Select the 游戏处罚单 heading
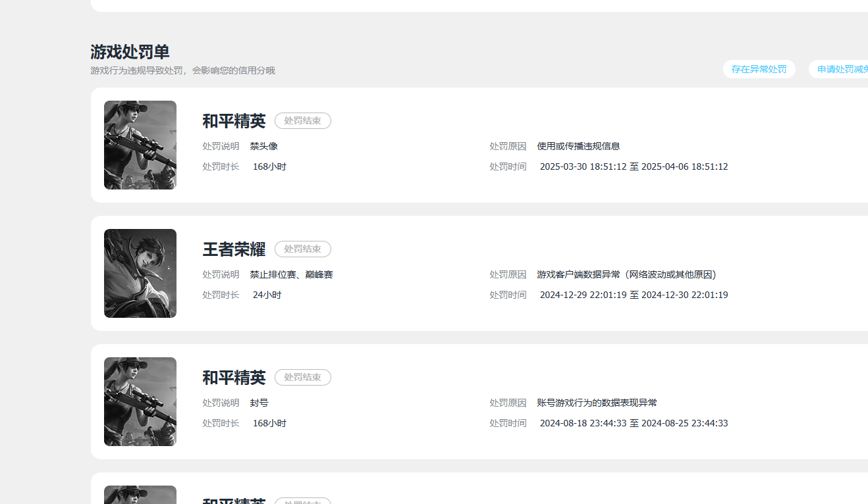The image size is (868, 504). point(130,52)
